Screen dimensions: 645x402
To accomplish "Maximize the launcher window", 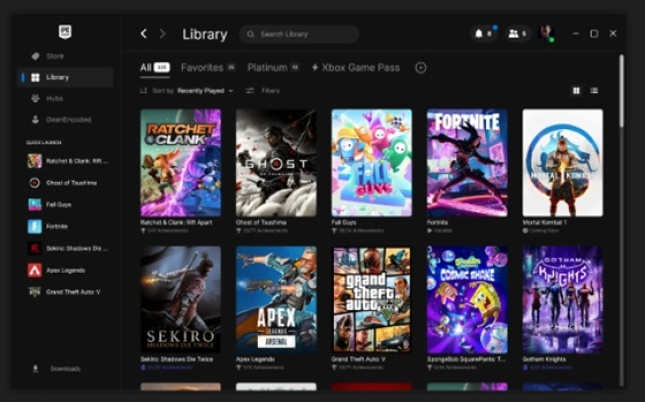I will (594, 33).
